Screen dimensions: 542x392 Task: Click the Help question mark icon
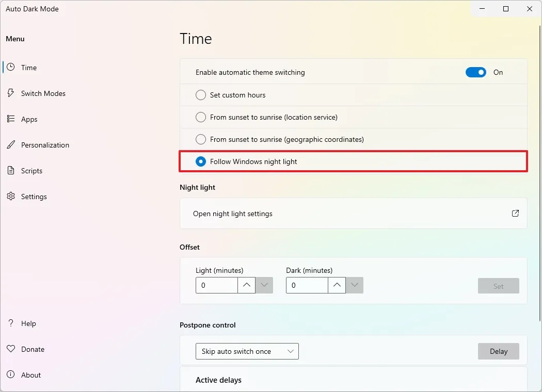(10, 323)
